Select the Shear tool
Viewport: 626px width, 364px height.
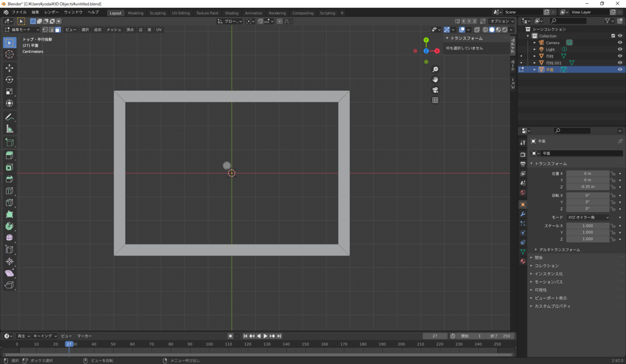(9, 273)
